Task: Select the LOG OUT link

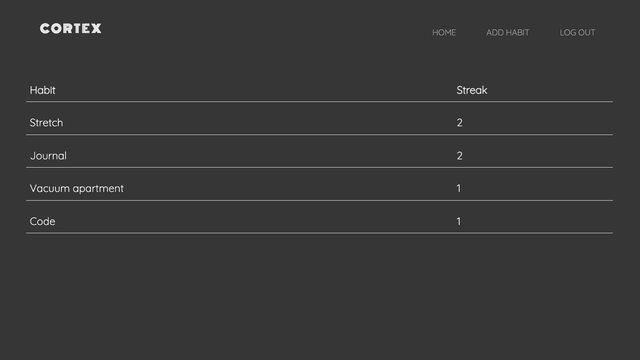Action: click(x=577, y=33)
